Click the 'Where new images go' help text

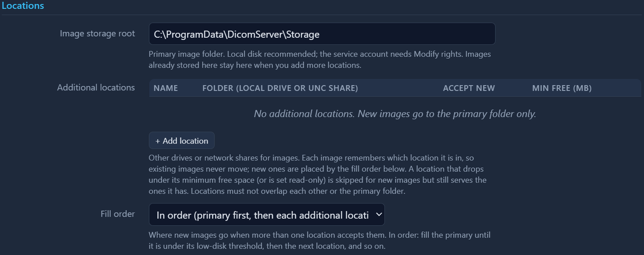[320, 241]
